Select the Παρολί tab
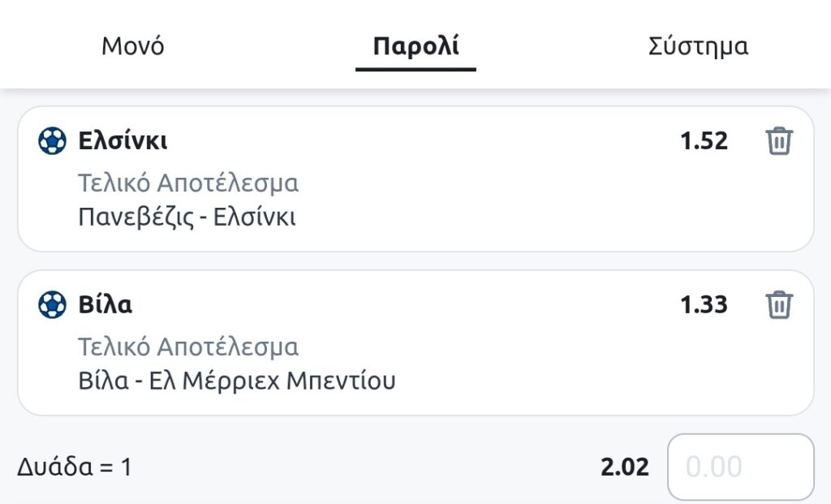The image size is (831, 504). pos(415,46)
